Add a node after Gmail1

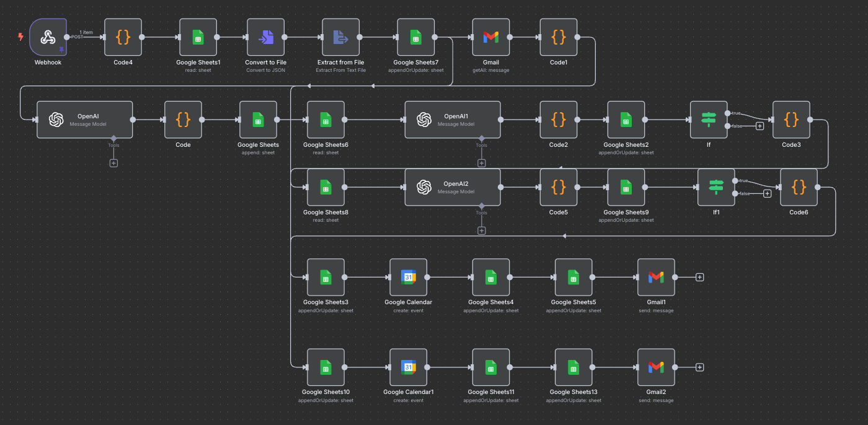(x=699, y=277)
